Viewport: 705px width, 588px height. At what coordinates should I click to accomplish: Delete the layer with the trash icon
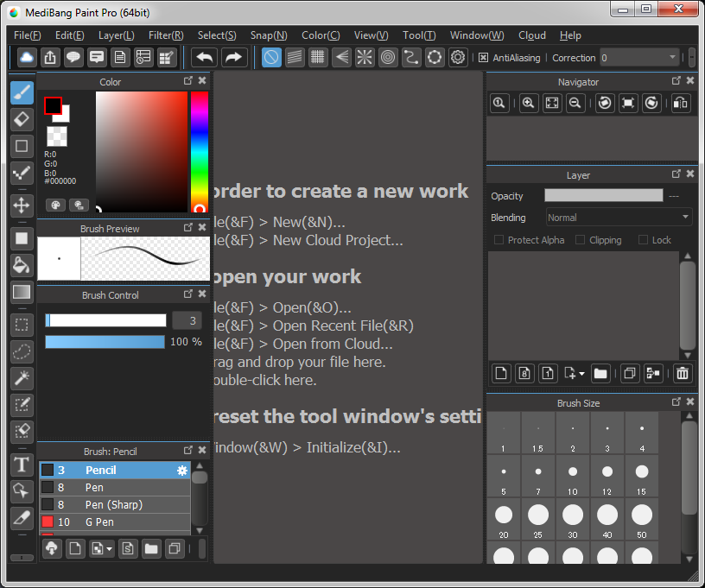pyautogui.click(x=682, y=373)
